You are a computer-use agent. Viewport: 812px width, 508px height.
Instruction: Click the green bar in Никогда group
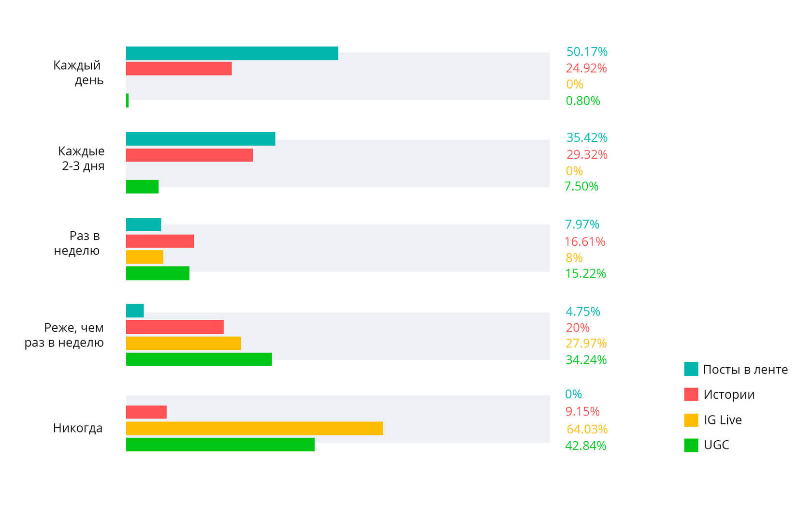tap(220, 445)
